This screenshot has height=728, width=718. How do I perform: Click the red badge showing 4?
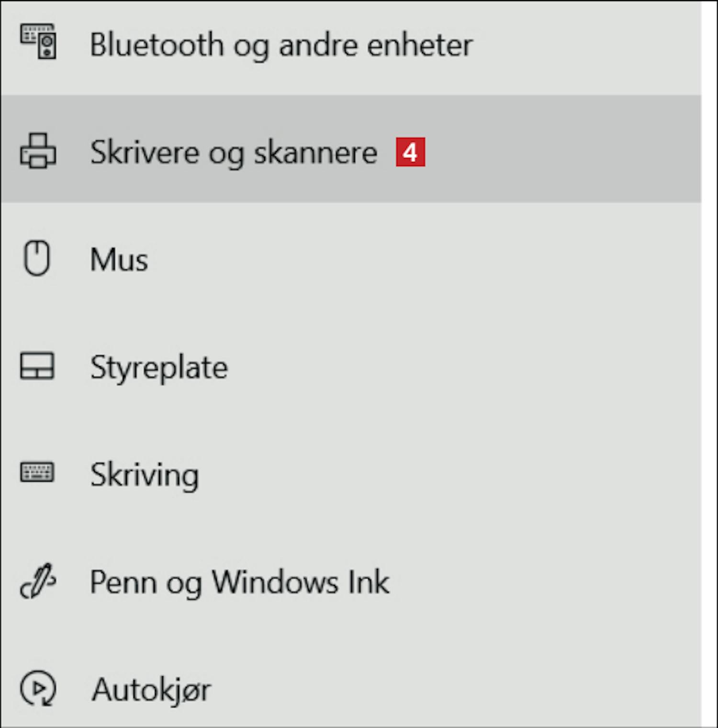[410, 152]
